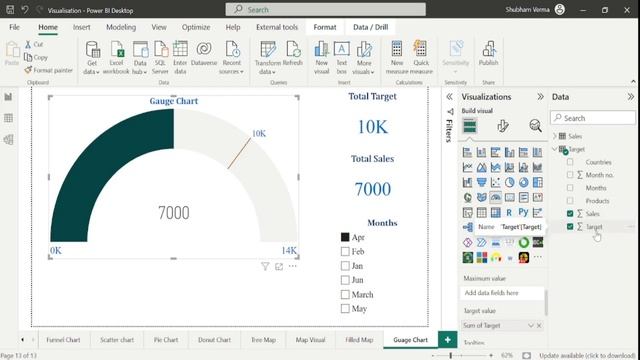Check the Feb month slicer box
The height and width of the screenshot is (360, 640).
pyautogui.click(x=345, y=251)
